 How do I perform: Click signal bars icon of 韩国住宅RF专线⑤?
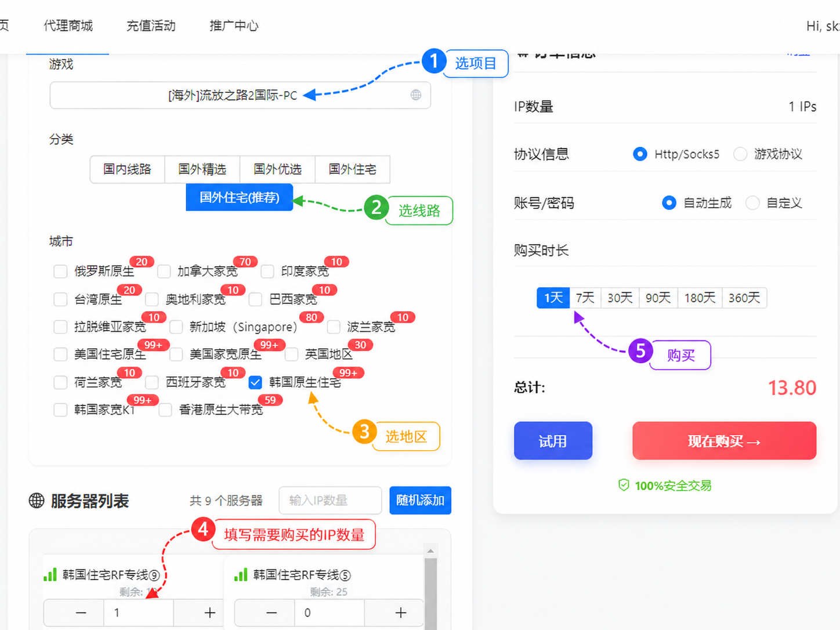[x=241, y=574]
